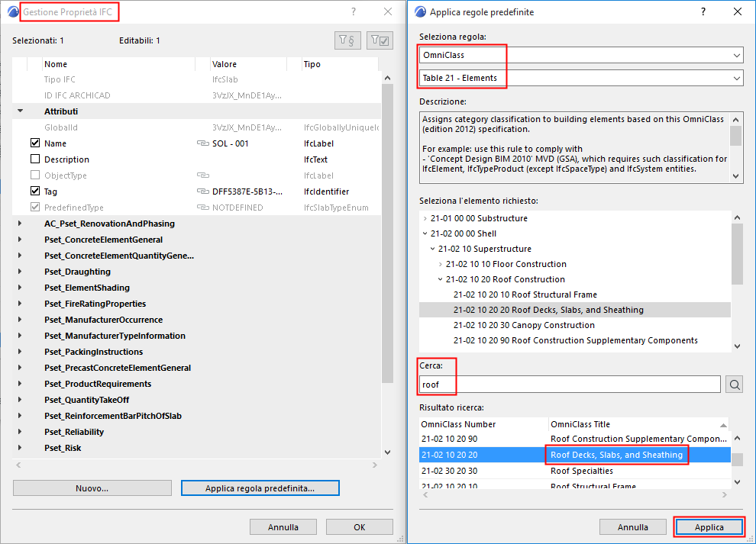Click OK in Gestione Proprietà IFC
Screen dimensions: 756x544
tap(360, 527)
